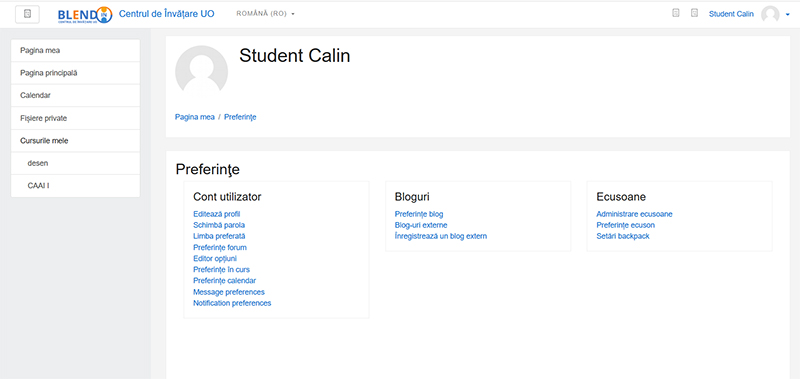Screen dimensions: 800x379
Task: Open the CAAI I course item
Action: click(x=76, y=186)
